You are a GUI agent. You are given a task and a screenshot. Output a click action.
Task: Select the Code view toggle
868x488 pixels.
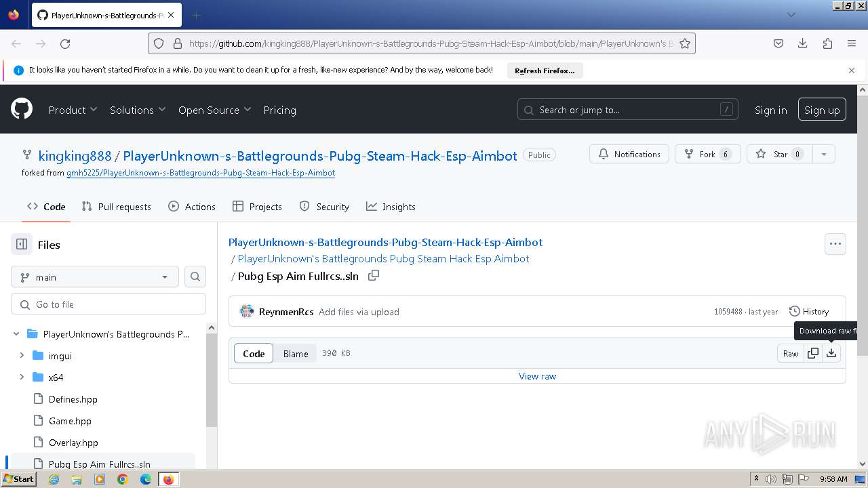254,353
